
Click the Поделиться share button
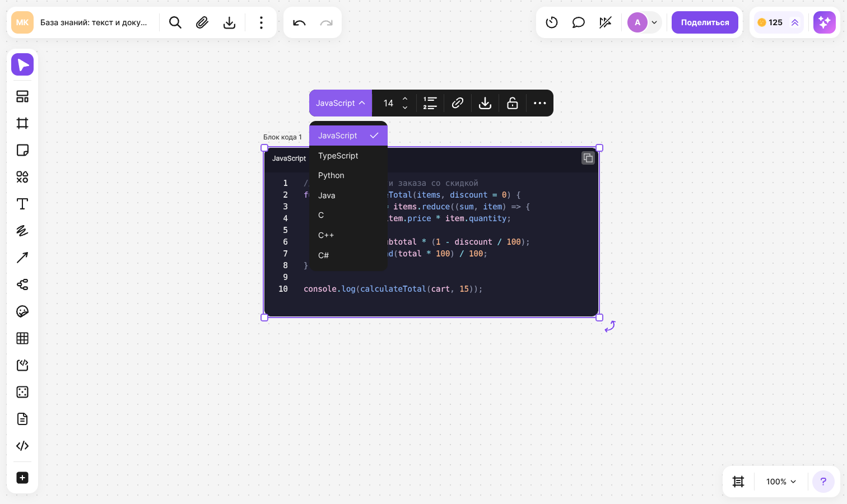[705, 22]
